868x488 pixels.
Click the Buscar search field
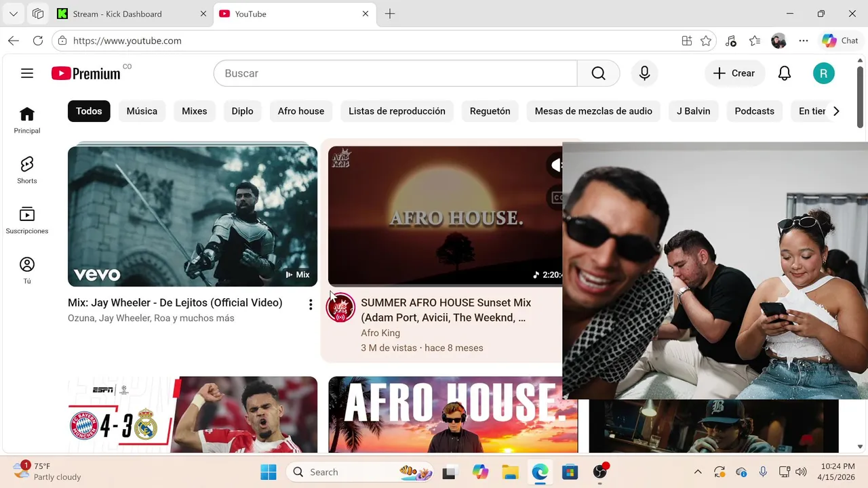(395, 73)
